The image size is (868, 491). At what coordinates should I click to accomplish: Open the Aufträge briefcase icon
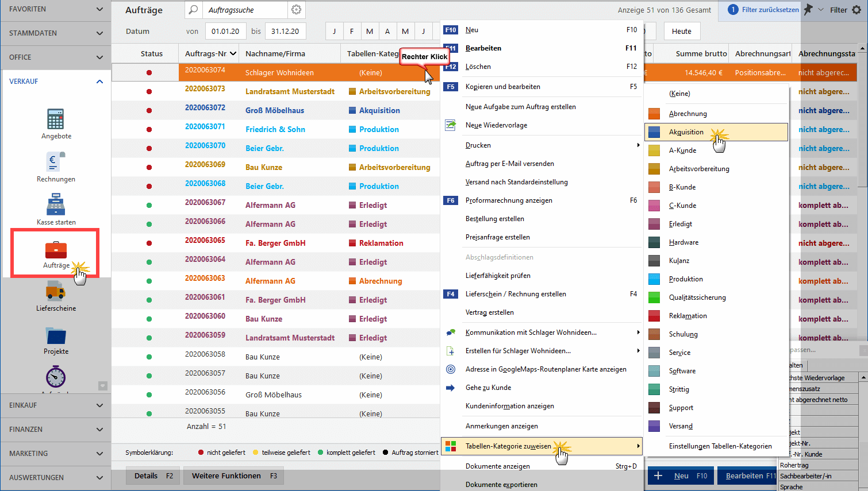56,250
